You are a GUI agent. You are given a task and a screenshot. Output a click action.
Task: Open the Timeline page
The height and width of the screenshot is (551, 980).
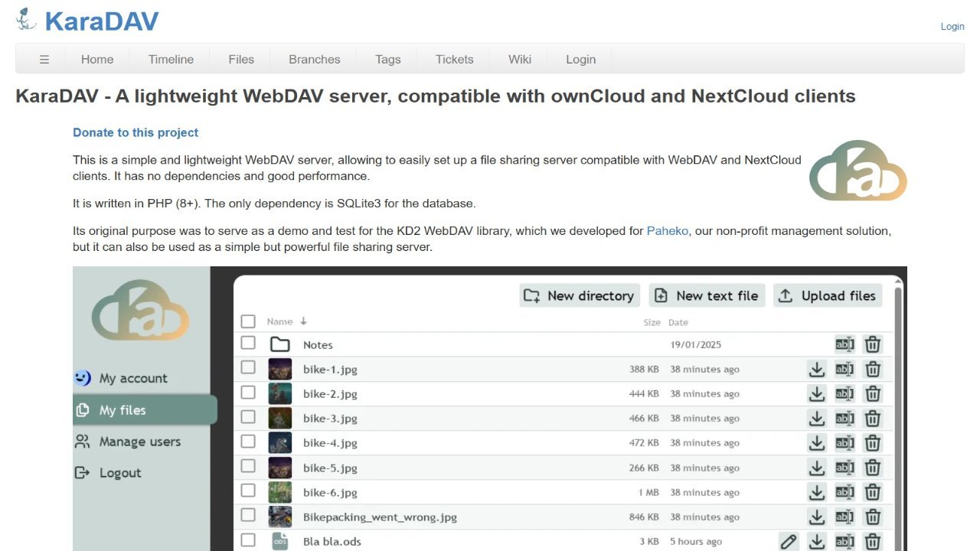pos(171,59)
